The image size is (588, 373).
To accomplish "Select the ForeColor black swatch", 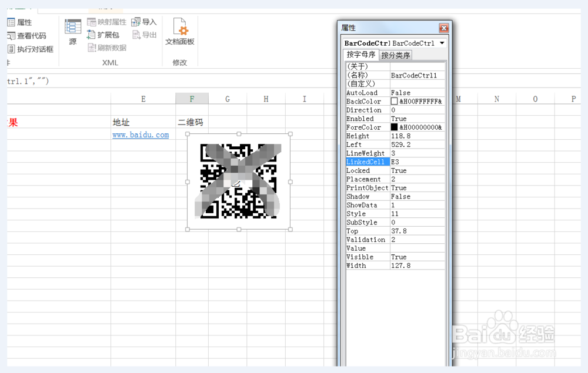I will click(394, 127).
